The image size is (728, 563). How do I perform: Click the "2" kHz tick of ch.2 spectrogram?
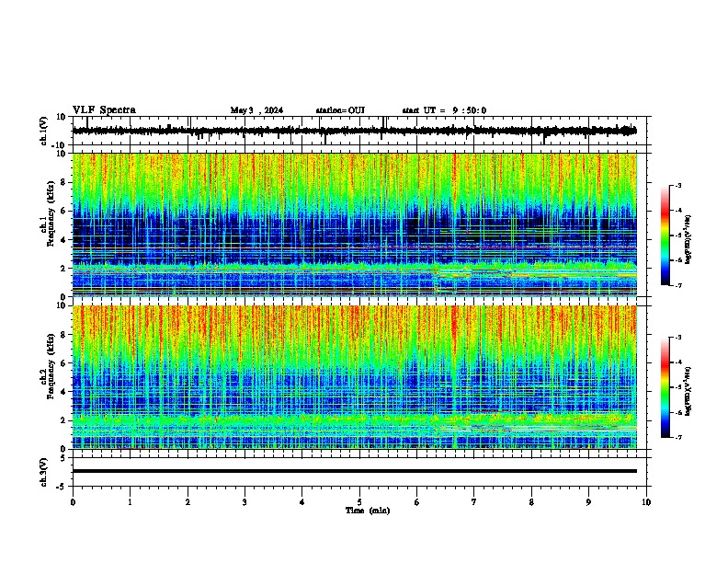63,420
